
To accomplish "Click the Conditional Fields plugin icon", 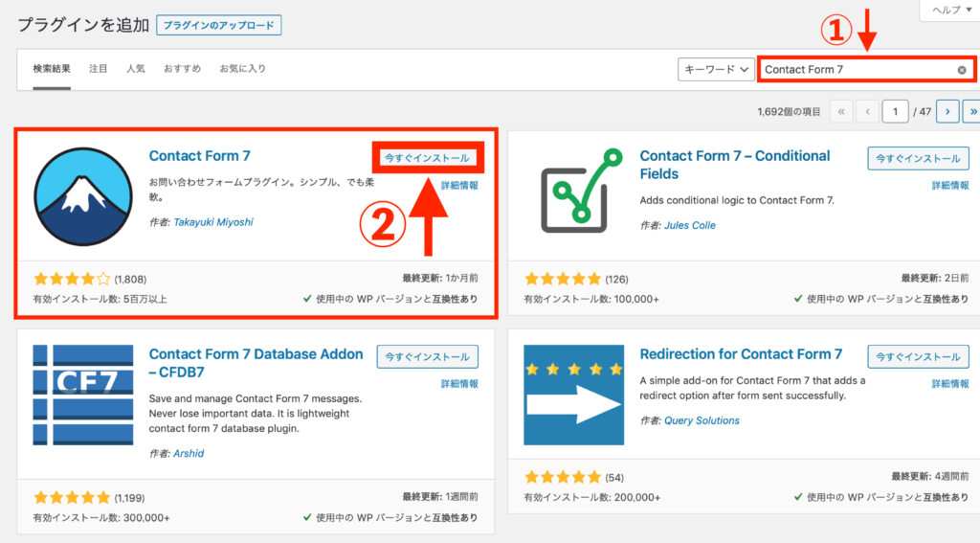I will (x=583, y=191).
